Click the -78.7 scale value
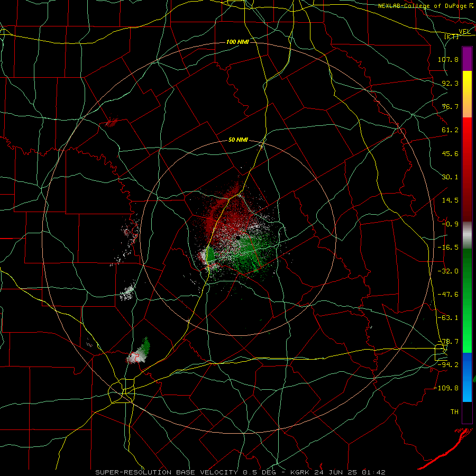Screen dimensions: 476x476 click(448, 342)
